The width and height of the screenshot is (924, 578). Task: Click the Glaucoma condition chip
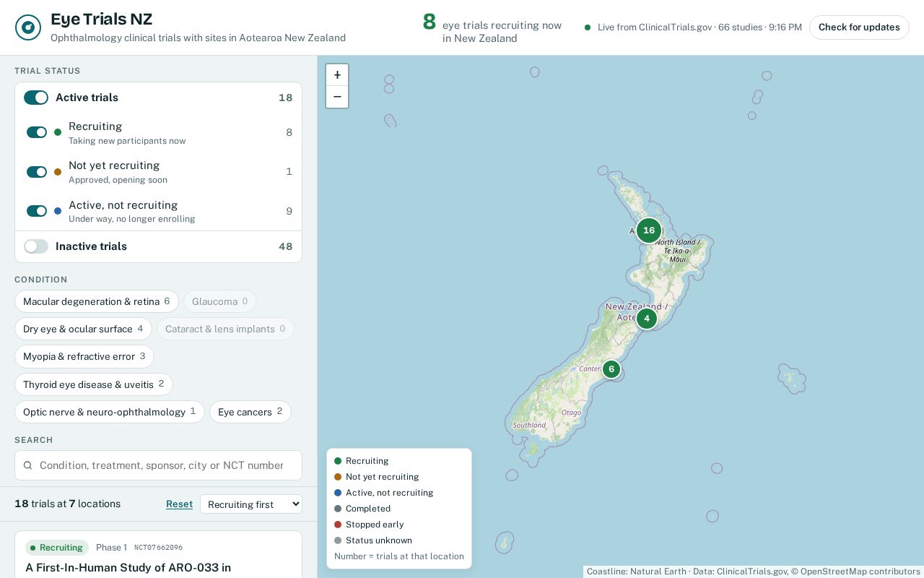220,301
